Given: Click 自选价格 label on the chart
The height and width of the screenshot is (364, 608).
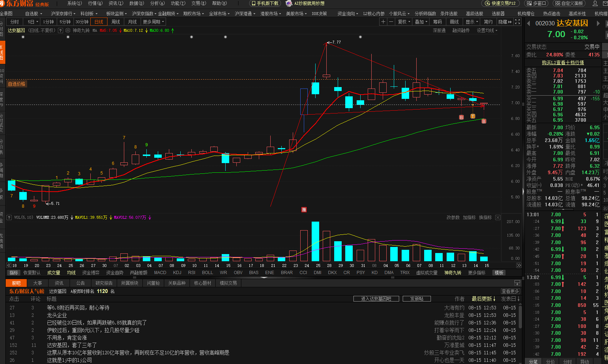Looking at the screenshot, I should pos(16,84).
